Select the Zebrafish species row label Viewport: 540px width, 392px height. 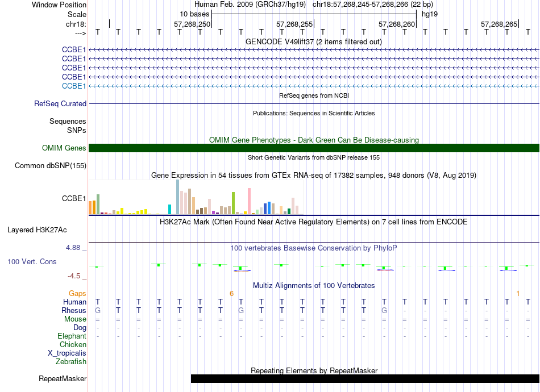coord(71,362)
